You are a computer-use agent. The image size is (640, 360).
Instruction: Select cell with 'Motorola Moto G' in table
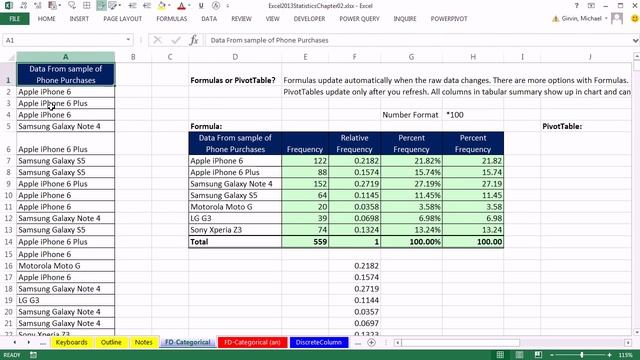click(235, 207)
